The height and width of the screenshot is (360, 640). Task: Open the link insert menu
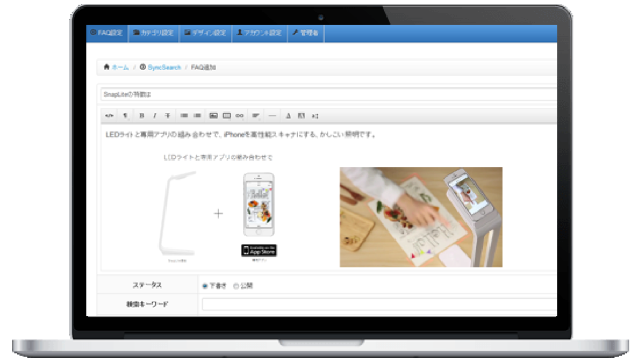[240, 116]
